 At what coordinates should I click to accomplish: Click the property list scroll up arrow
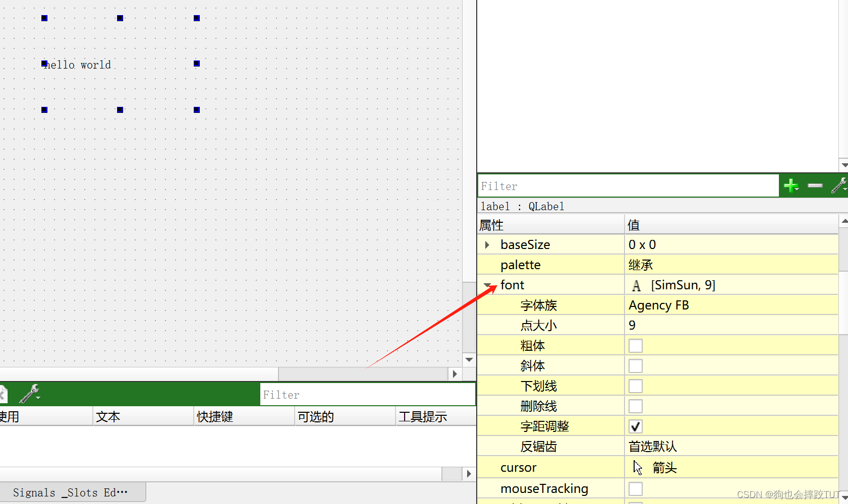843,221
